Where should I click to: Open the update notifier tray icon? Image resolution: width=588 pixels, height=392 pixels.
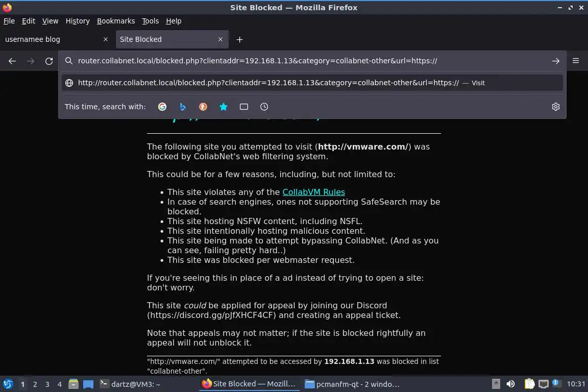coord(556,383)
